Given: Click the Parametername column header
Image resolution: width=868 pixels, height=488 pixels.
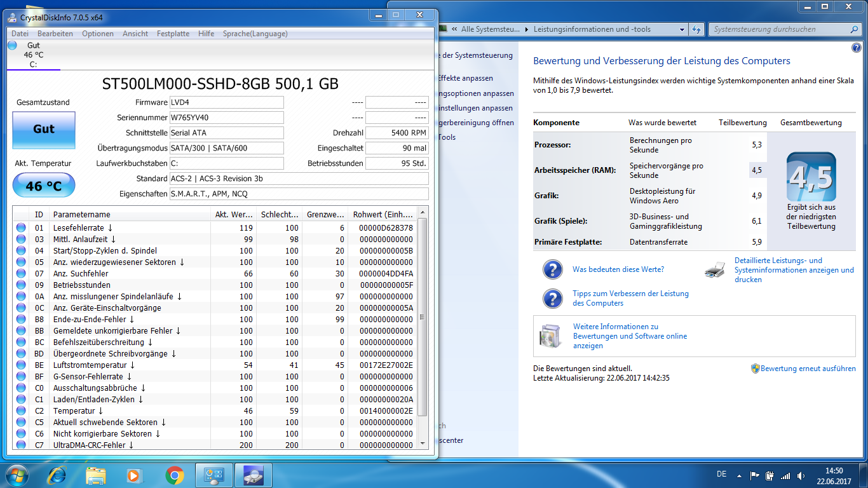Looking at the screenshot, I should 130,214.
